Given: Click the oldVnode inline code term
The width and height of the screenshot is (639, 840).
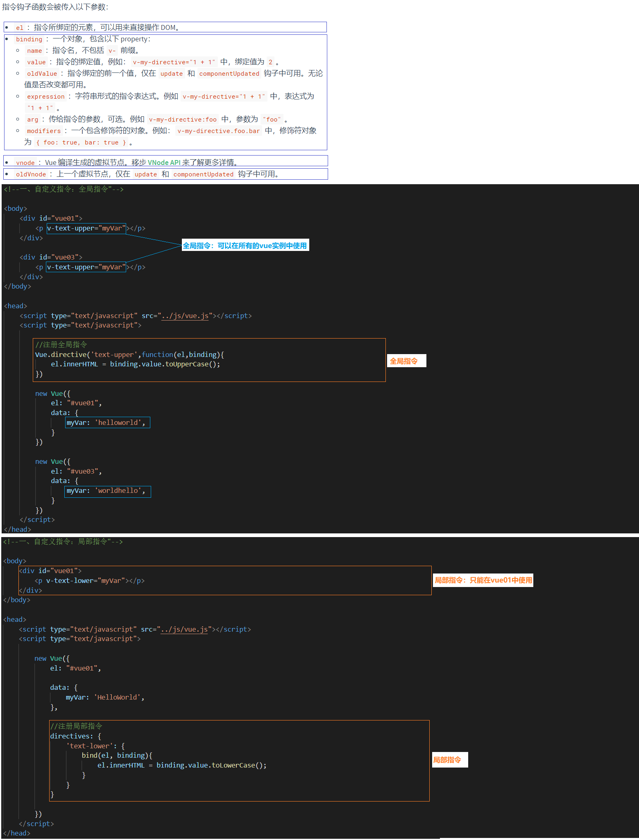Looking at the screenshot, I should [31, 174].
